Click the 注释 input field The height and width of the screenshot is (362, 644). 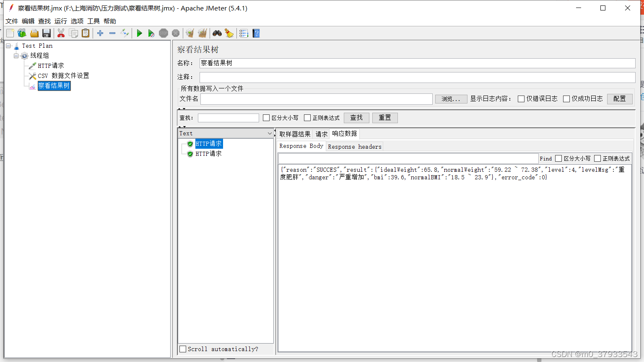pyautogui.click(x=418, y=77)
